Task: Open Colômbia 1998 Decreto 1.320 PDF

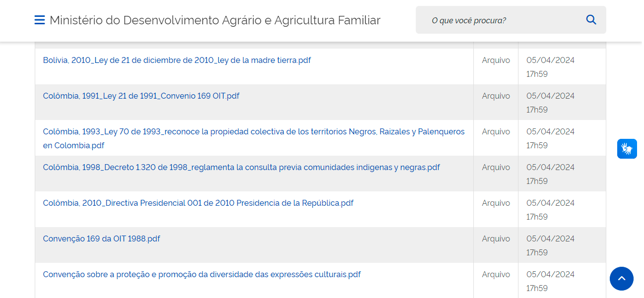Action: coord(241,168)
